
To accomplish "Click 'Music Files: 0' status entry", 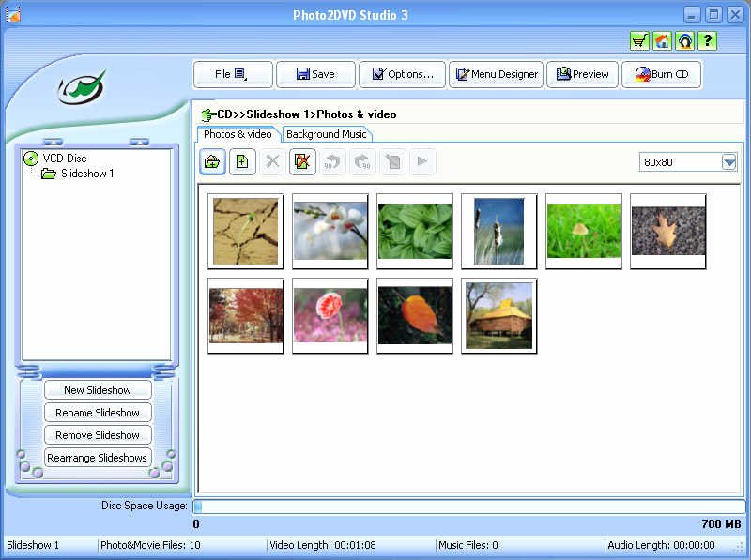I will [x=468, y=545].
